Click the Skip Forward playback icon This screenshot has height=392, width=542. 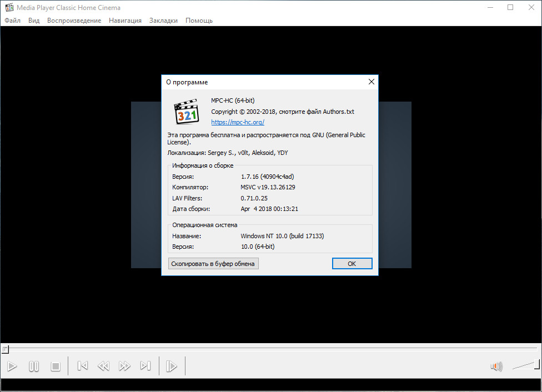[x=145, y=366]
